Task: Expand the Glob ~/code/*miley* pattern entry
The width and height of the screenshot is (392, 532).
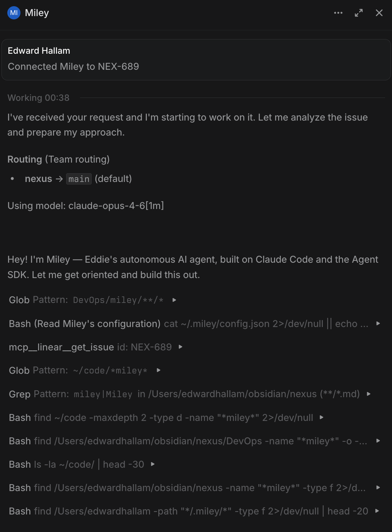Action: [x=159, y=370]
